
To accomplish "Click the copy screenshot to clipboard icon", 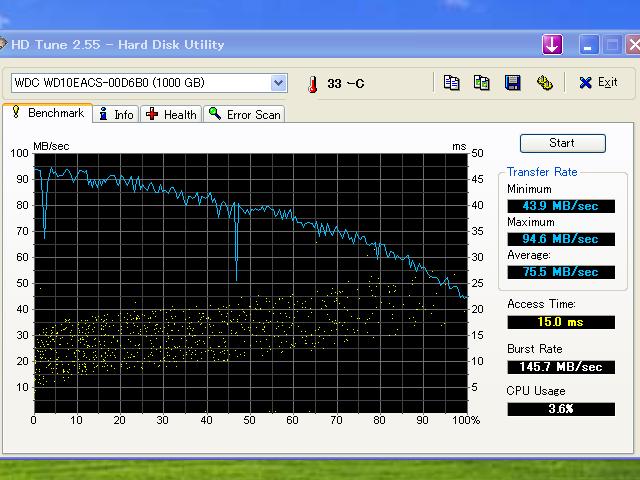I will click(482, 83).
